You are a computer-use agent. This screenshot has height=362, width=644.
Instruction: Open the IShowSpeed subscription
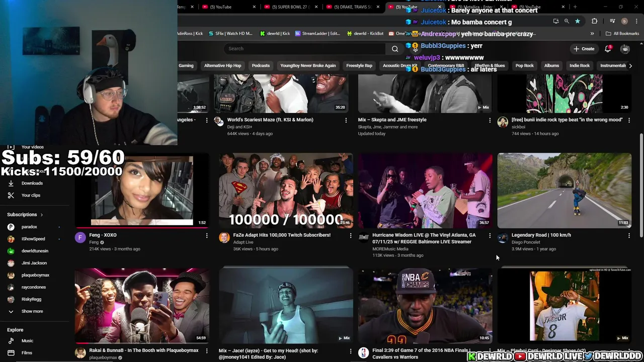(x=34, y=239)
